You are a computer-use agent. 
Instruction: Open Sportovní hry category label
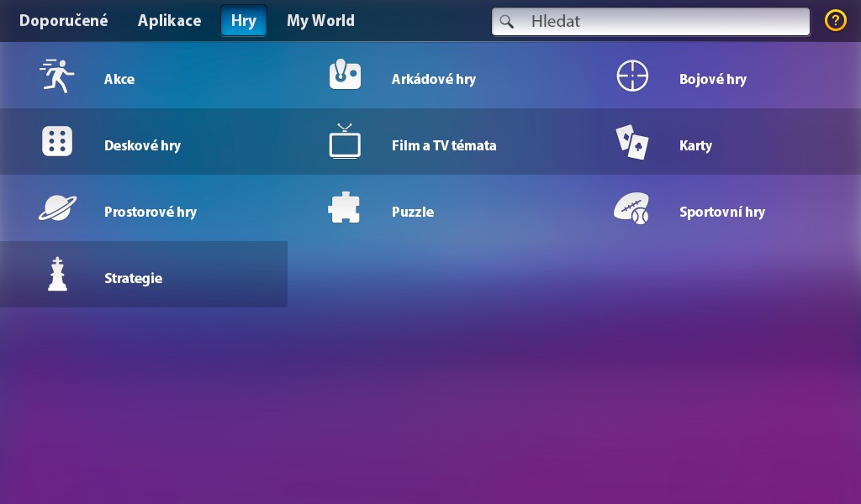click(x=722, y=213)
